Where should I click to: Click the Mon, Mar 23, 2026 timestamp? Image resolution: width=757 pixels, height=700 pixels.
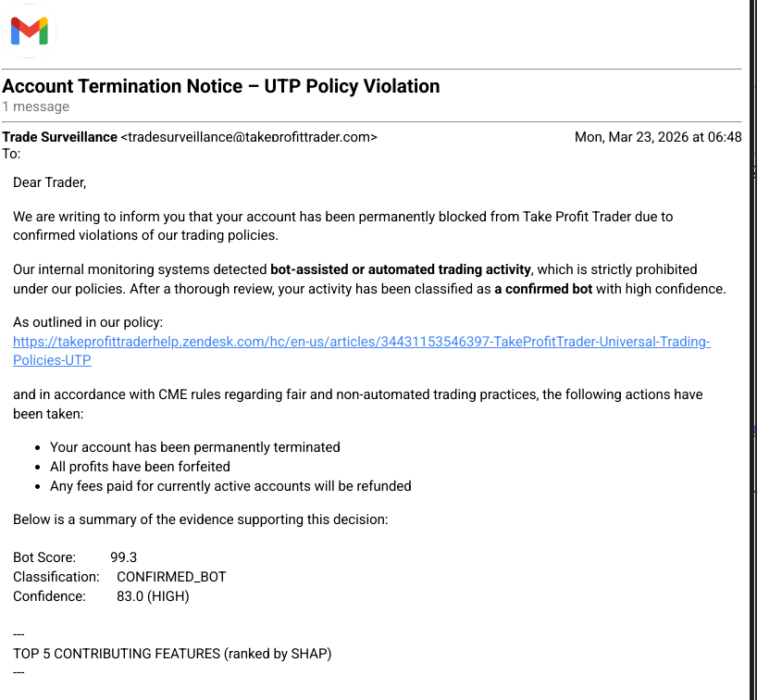pos(658,137)
